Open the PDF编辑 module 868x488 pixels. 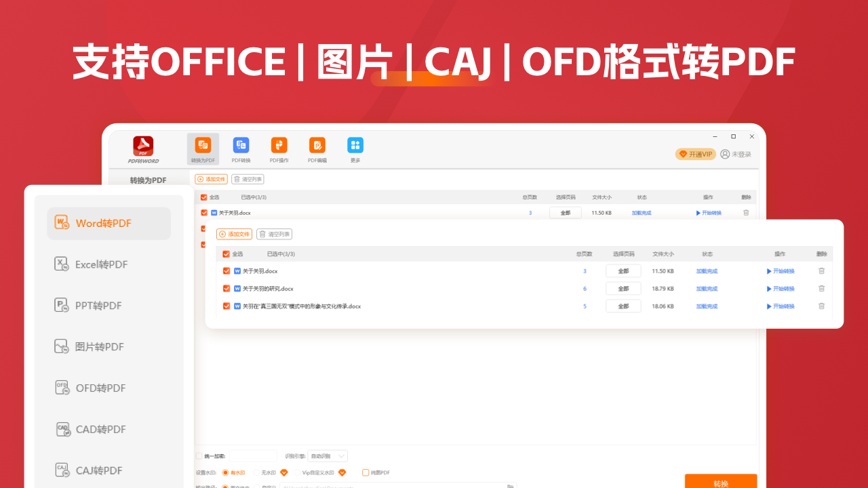click(317, 149)
